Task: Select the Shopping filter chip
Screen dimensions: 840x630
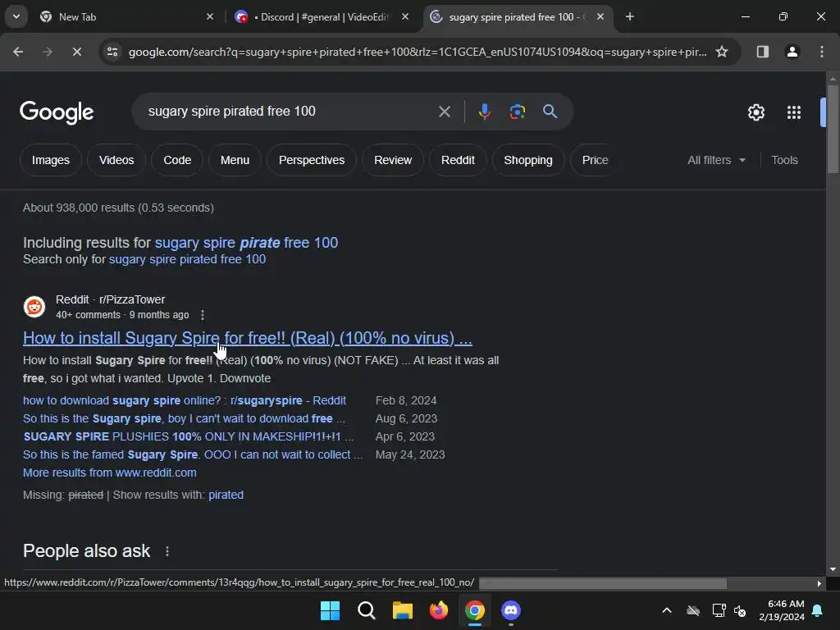Action: point(527,160)
